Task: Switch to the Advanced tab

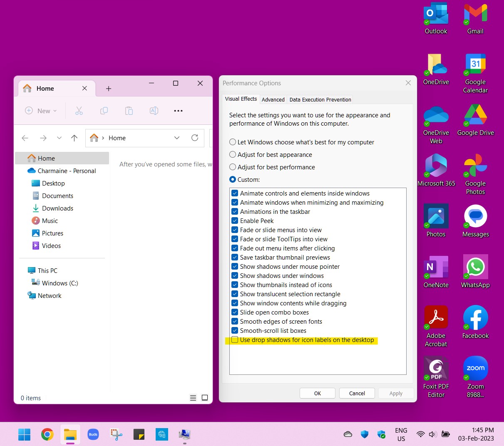Action: 273,100
